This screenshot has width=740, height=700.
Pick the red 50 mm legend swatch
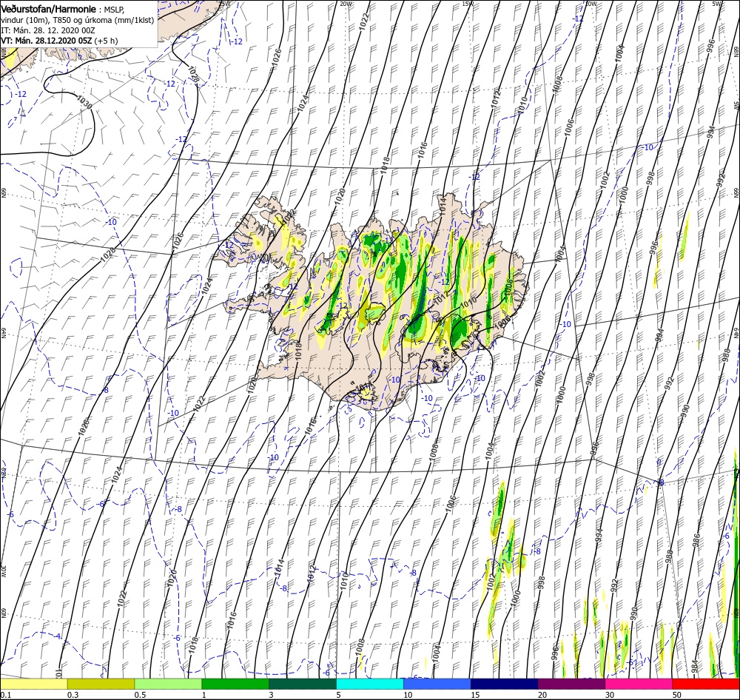[x=706, y=684]
